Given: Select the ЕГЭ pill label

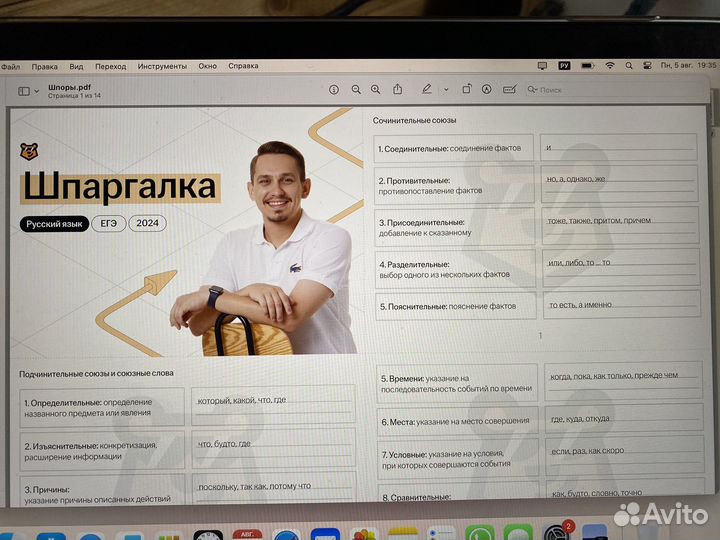Looking at the screenshot, I should pos(109,224).
